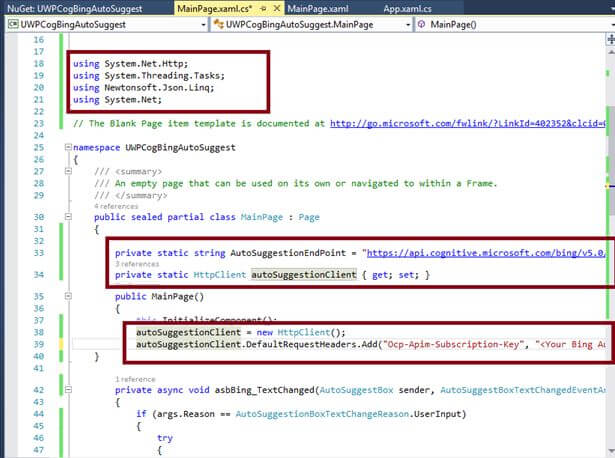Click line number 33 in the margin
615x458 pixels.
38,253
